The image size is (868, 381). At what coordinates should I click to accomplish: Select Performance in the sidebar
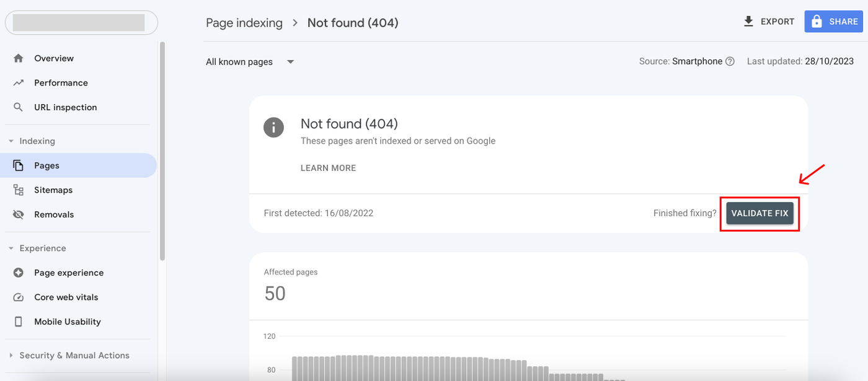(x=61, y=82)
